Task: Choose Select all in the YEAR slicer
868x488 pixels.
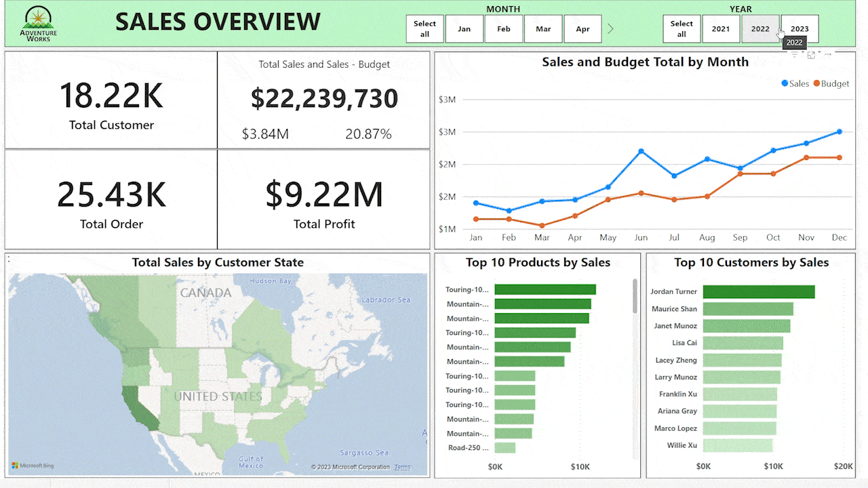Action: tap(682, 29)
